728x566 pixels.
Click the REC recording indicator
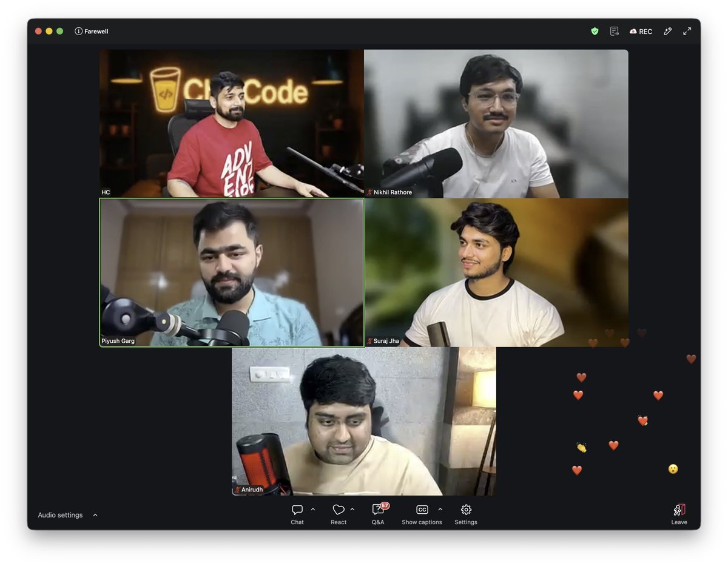(x=641, y=32)
